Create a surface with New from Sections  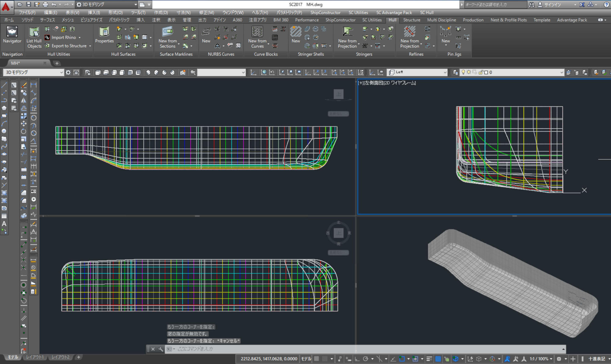(x=167, y=37)
